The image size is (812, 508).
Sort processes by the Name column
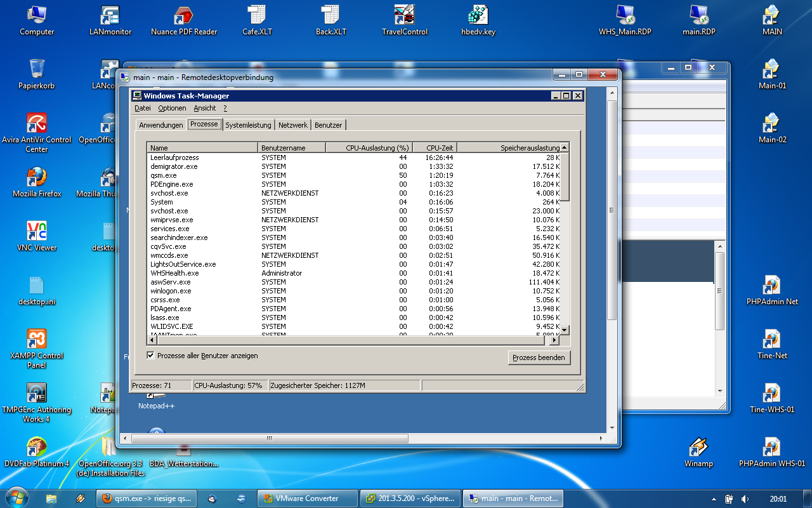point(203,148)
